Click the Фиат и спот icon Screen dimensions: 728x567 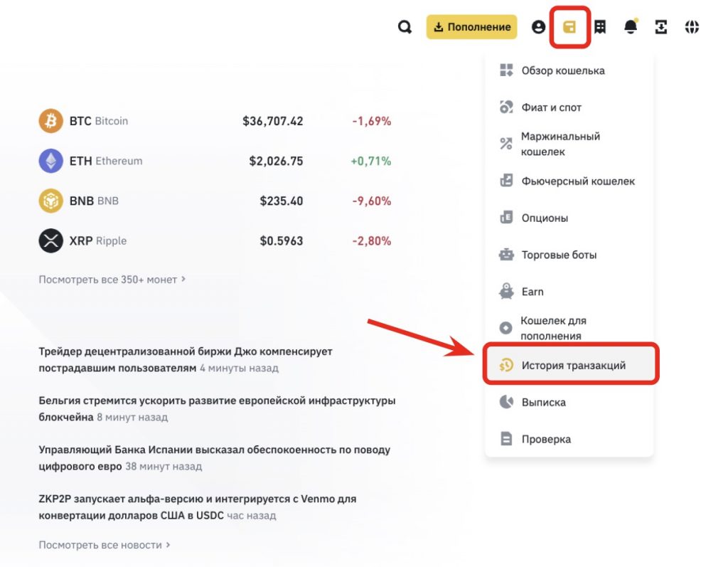(x=506, y=107)
